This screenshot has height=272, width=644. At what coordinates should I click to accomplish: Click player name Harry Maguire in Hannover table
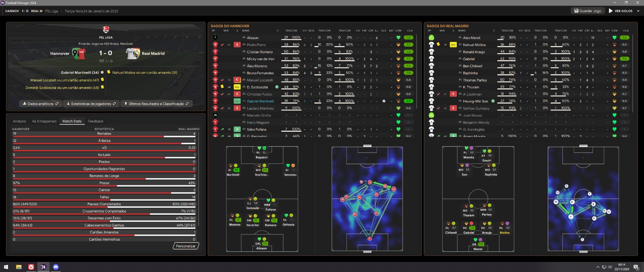coord(258,122)
